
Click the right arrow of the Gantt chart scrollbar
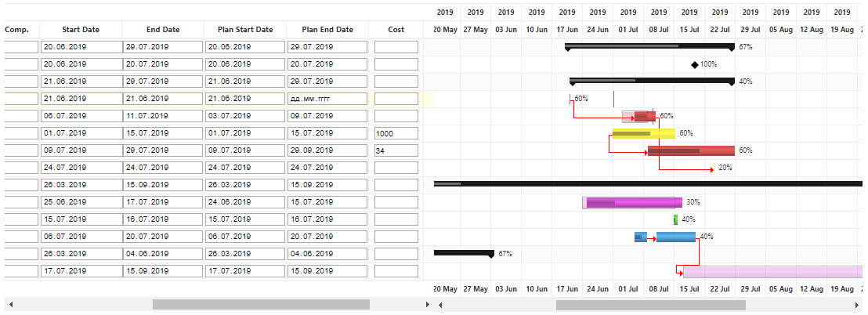[857, 305]
